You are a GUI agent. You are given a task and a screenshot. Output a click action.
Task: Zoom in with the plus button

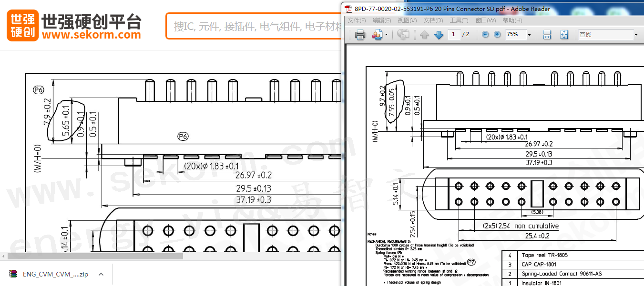pos(497,34)
